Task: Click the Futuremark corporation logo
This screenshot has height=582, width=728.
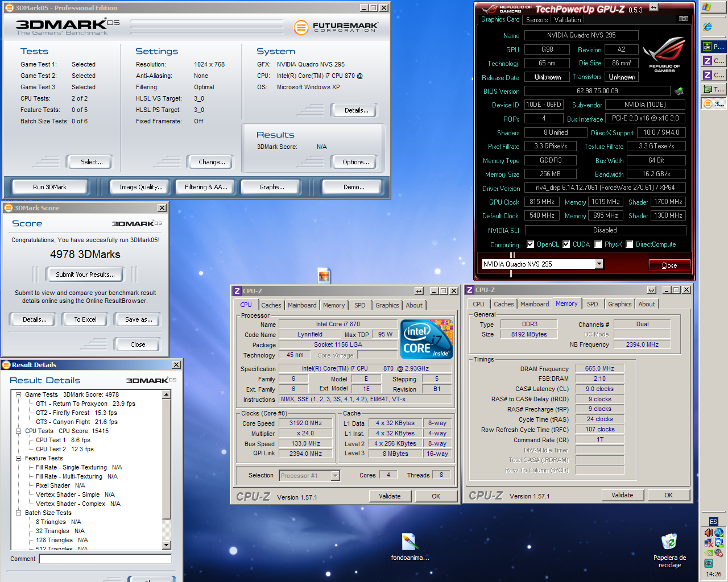Action: (336, 27)
